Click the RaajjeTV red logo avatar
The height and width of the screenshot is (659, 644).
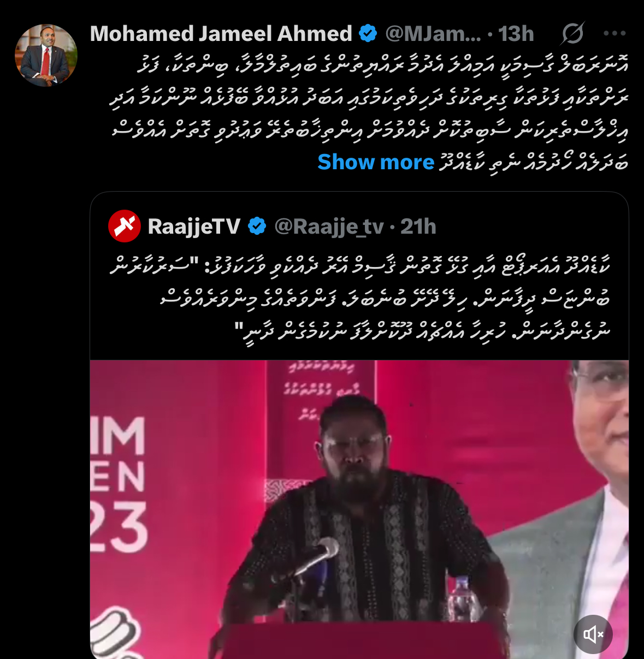point(125,226)
